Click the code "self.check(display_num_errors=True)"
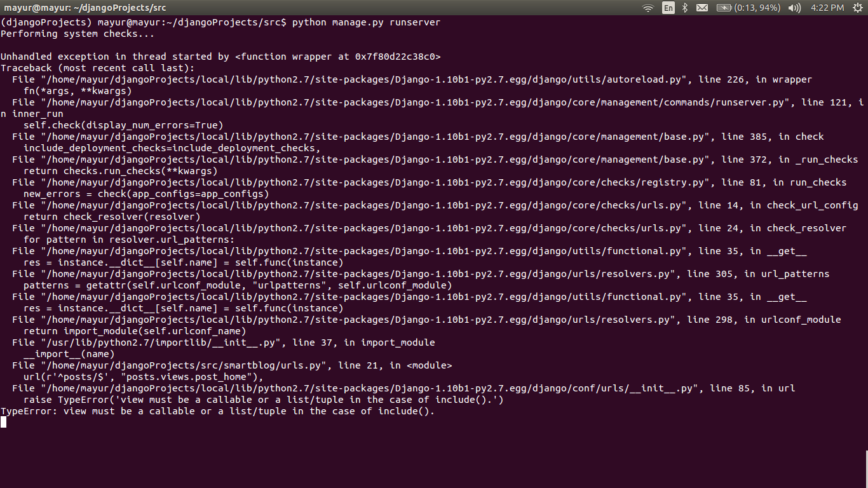The width and height of the screenshot is (868, 488). click(x=123, y=125)
